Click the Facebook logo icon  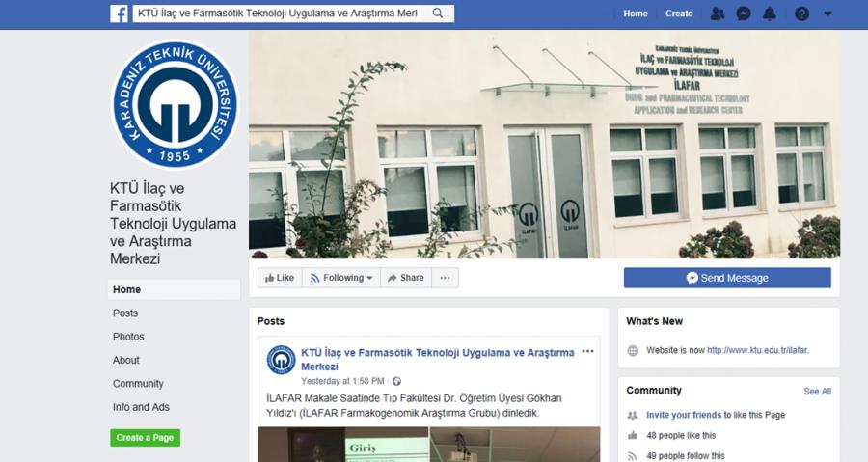point(119,14)
